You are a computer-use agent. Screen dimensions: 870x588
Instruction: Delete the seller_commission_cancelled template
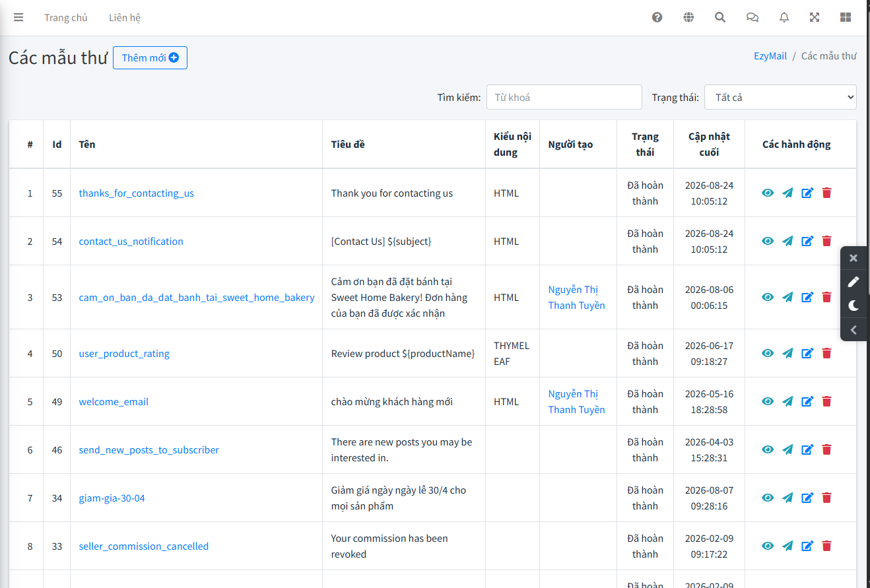coord(826,546)
